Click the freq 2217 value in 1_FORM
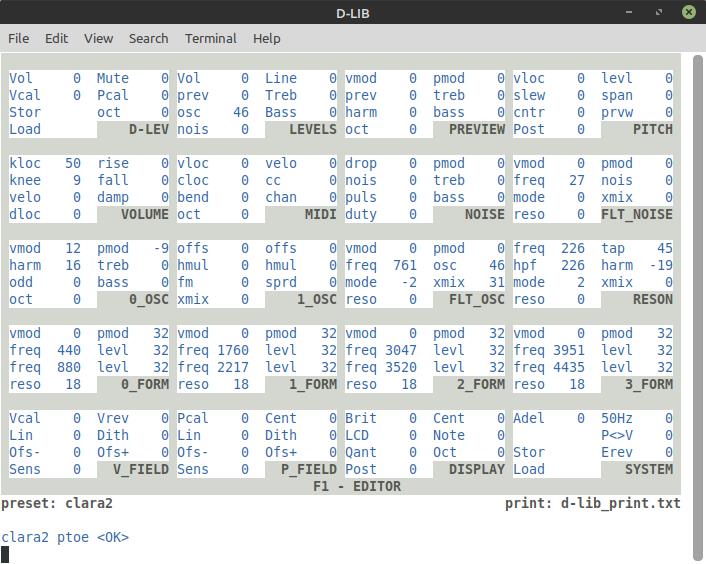Screen dimensions: 706x564 coord(233,368)
